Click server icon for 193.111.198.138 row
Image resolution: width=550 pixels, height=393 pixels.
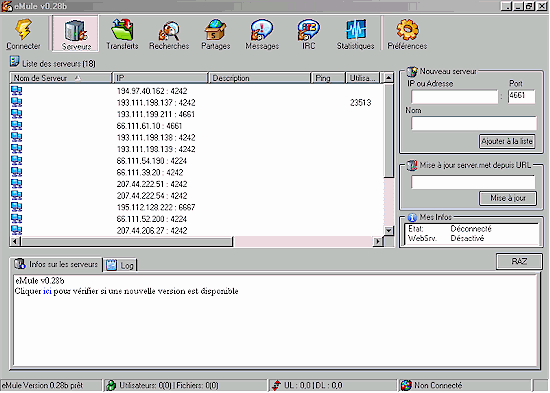click(x=16, y=137)
